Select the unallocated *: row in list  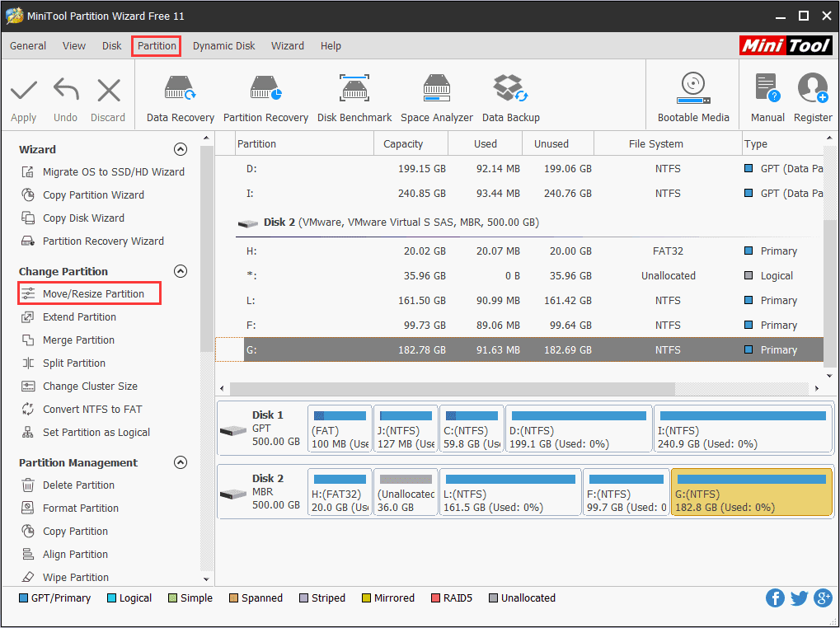pyautogui.click(x=519, y=276)
